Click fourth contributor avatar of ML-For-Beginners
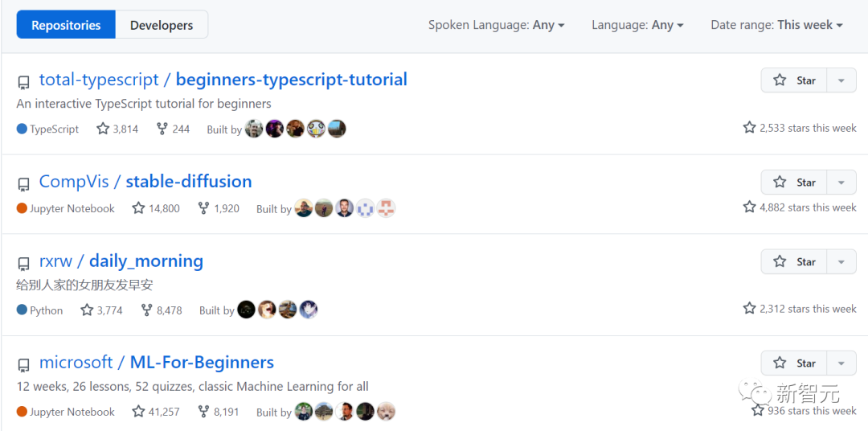Viewport: 868px width, 431px height. click(366, 412)
